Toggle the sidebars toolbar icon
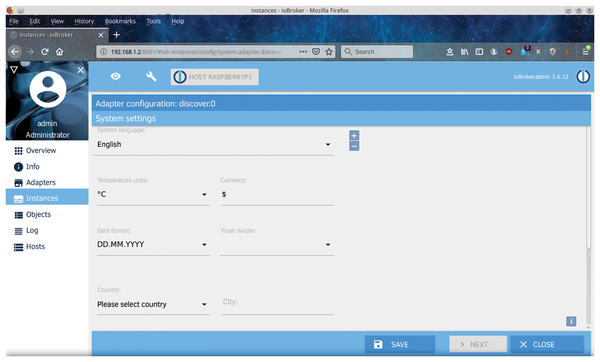600x362 pixels. 479,52
